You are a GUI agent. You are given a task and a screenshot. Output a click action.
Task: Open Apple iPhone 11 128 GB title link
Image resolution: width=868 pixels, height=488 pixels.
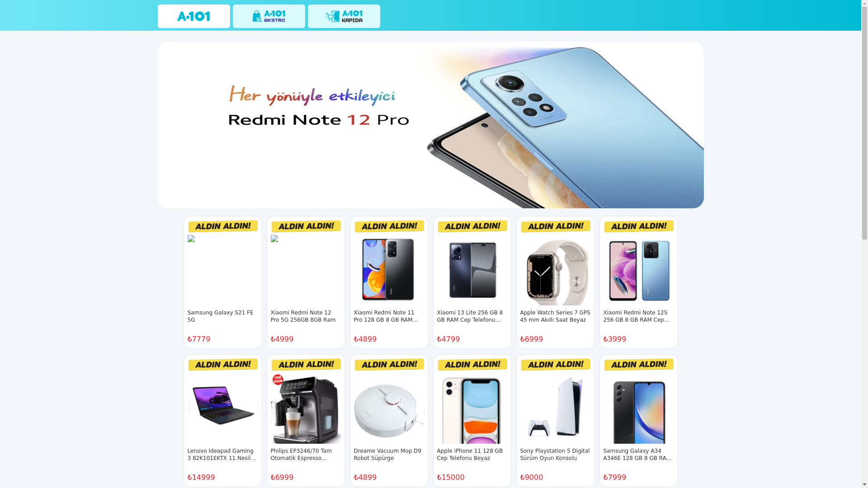(x=470, y=455)
